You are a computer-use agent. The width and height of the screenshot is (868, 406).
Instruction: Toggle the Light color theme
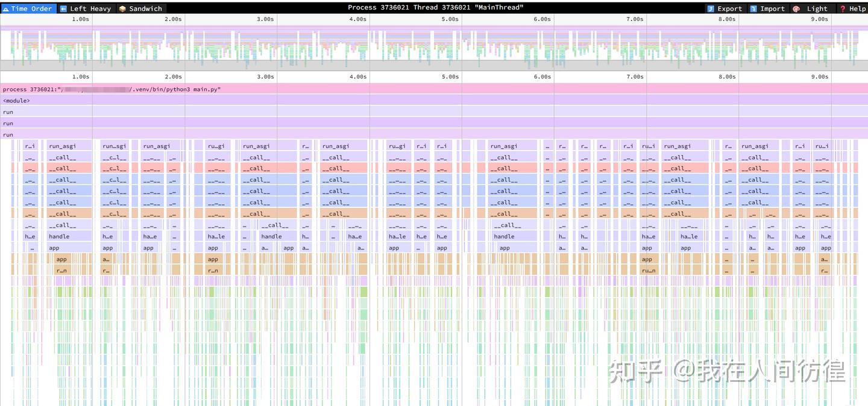817,8
